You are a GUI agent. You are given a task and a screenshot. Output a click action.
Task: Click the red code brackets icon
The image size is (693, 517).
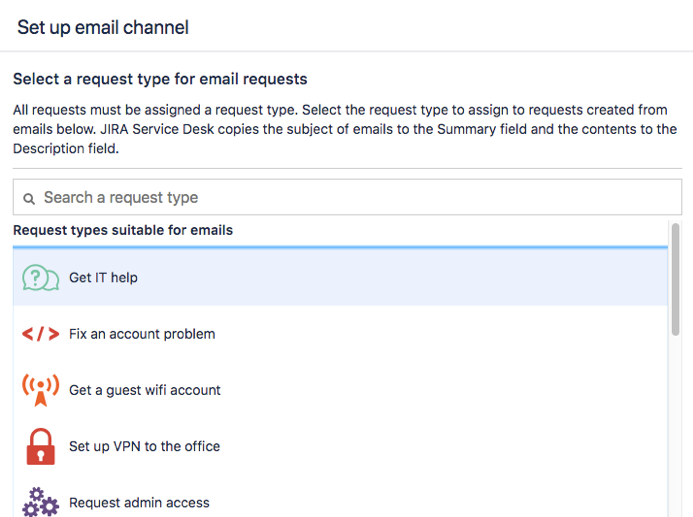tap(40, 334)
